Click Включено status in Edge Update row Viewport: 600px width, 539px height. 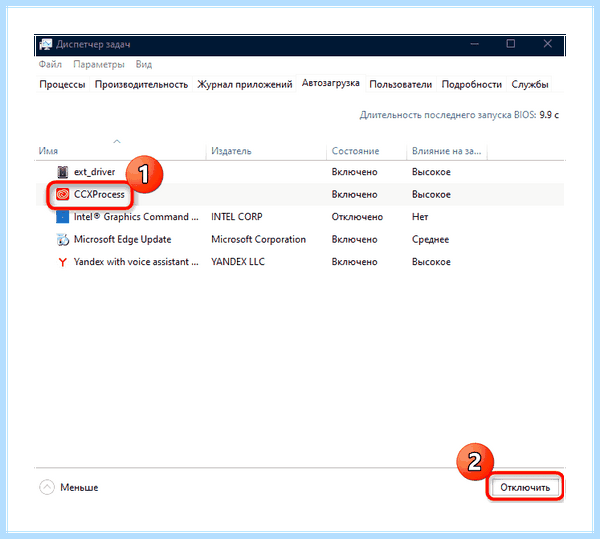tap(354, 239)
